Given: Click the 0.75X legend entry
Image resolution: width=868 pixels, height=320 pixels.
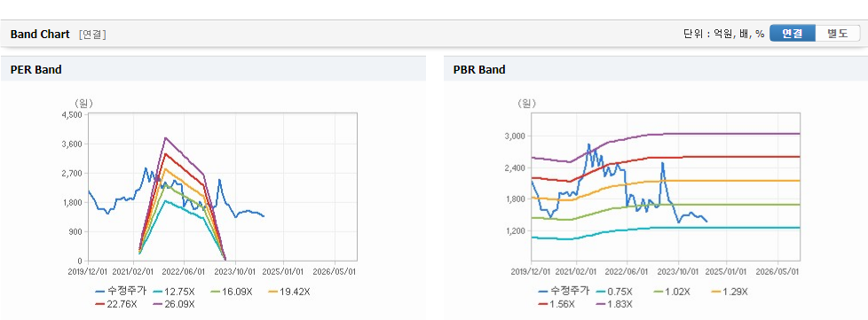Looking at the screenshot, I should pos(614,292).
